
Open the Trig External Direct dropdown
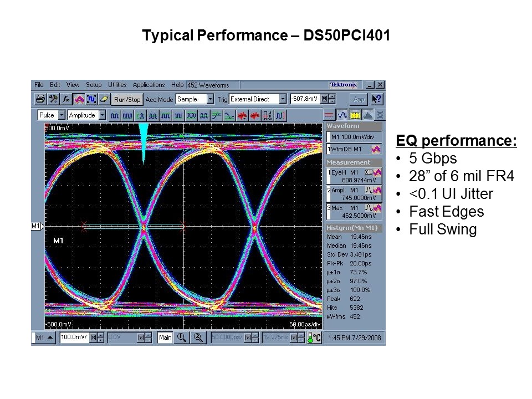(x=282, y=99)
